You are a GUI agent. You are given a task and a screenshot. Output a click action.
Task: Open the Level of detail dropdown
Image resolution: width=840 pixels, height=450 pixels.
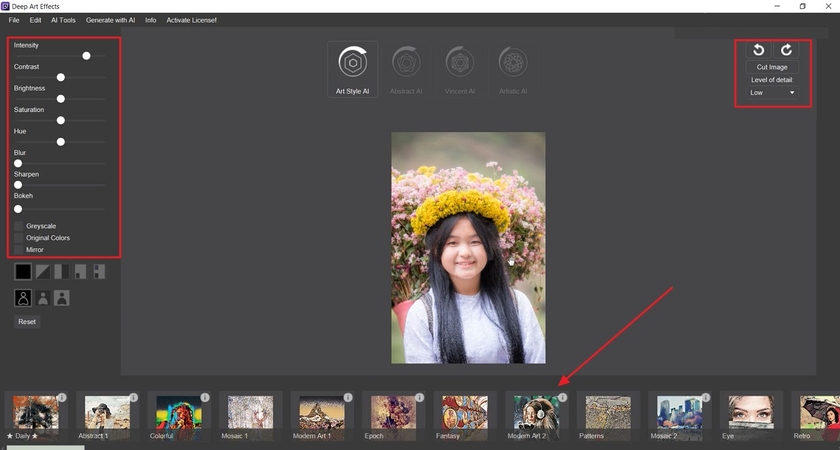772,93
